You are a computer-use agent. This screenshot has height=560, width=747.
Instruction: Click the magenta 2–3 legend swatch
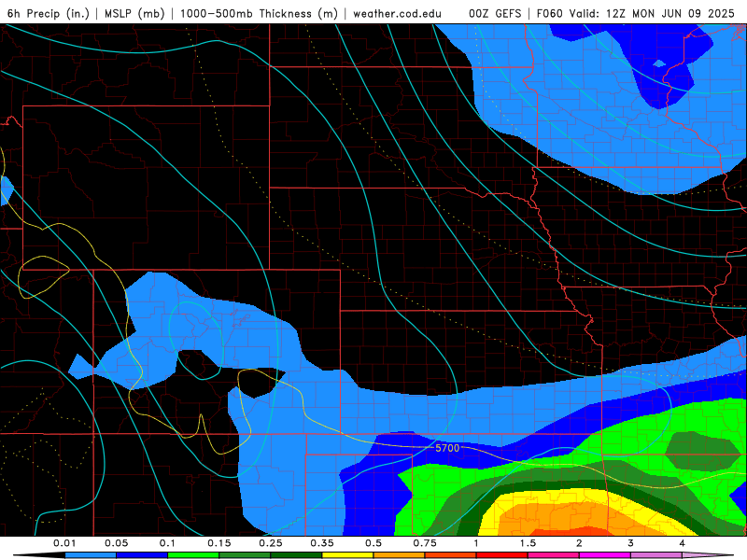(x=605, y=555)
